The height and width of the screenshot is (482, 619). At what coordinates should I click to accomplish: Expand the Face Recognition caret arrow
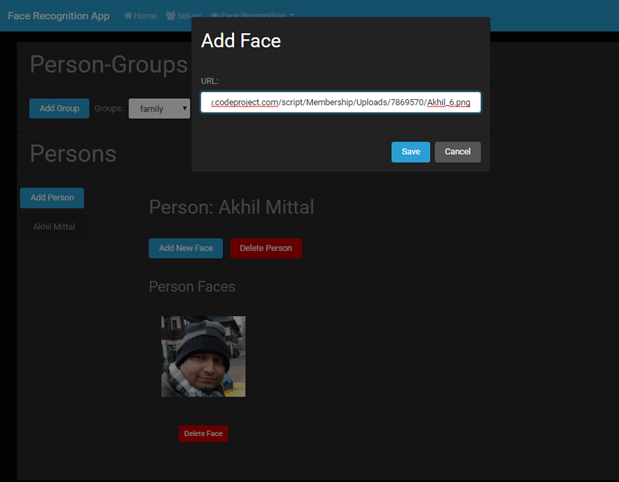point(291,16)
